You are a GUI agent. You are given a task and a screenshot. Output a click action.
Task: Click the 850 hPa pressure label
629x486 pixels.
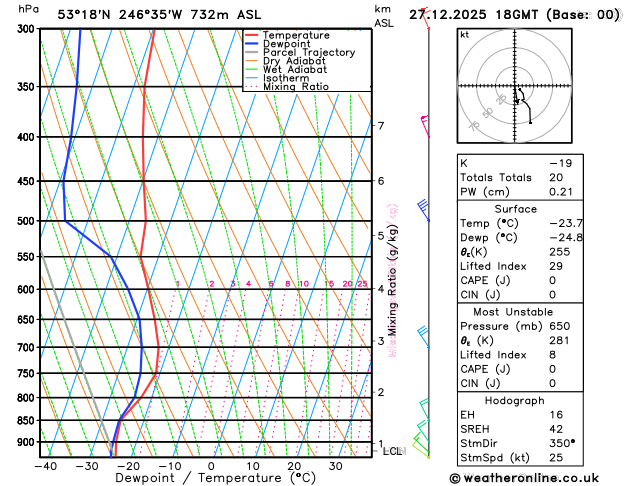[28, 421]
